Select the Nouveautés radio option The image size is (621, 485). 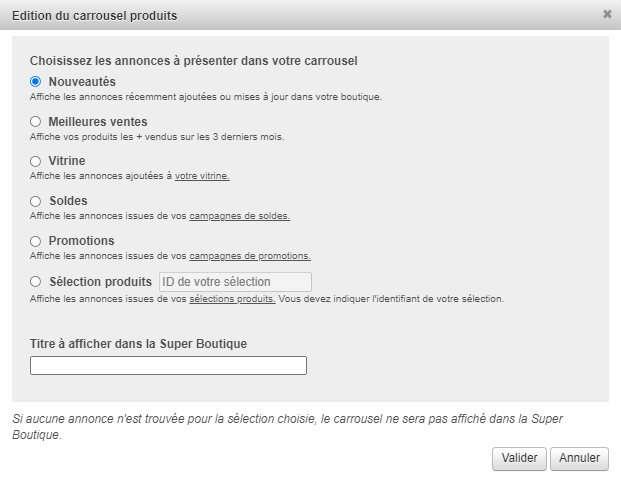click(x=36, y=81)
